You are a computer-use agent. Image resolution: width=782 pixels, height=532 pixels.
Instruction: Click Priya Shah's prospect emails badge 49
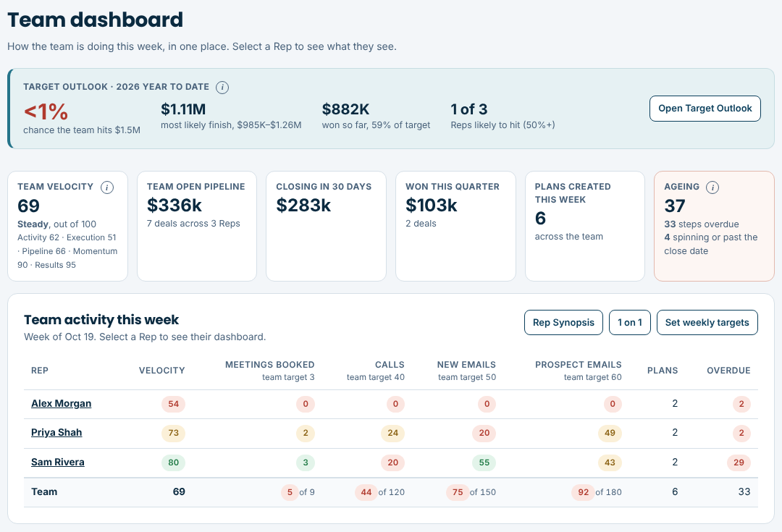pyautogui.click(x=610, y=433)
